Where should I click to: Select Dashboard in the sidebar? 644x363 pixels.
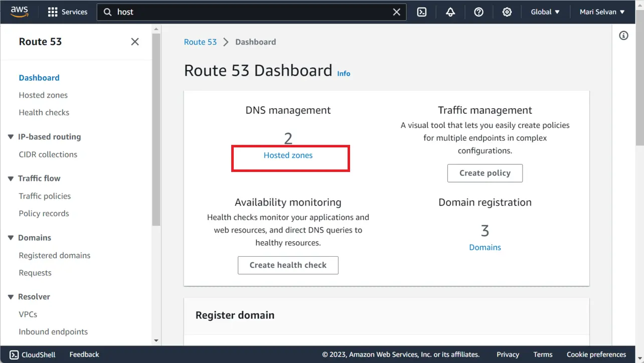[x=39, y=78]
